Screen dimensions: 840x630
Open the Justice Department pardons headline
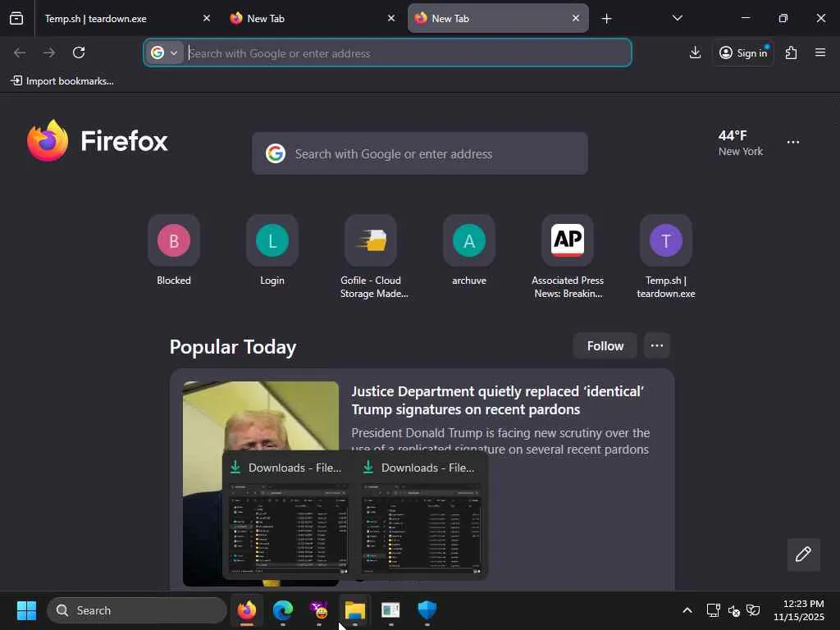pos(497,400)
